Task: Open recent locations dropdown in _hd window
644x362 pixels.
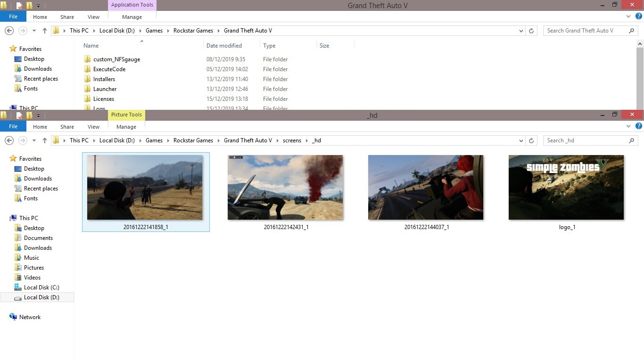Action: (34, 141)
